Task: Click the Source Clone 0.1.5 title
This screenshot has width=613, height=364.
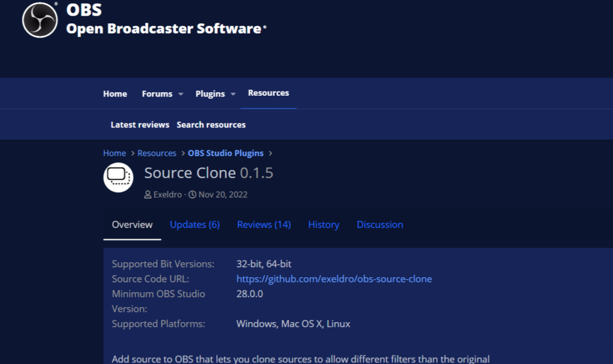Action: pos(209,173)
